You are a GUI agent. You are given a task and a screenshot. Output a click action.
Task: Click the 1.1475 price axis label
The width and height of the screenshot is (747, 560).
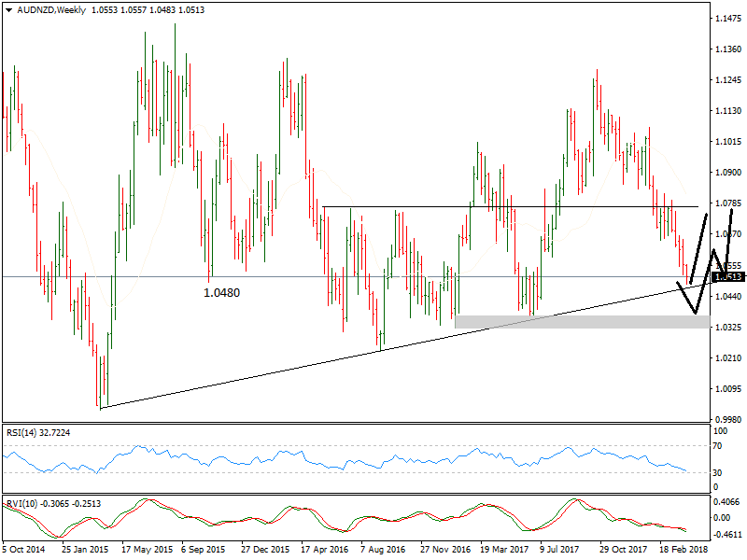click(728, 19)
